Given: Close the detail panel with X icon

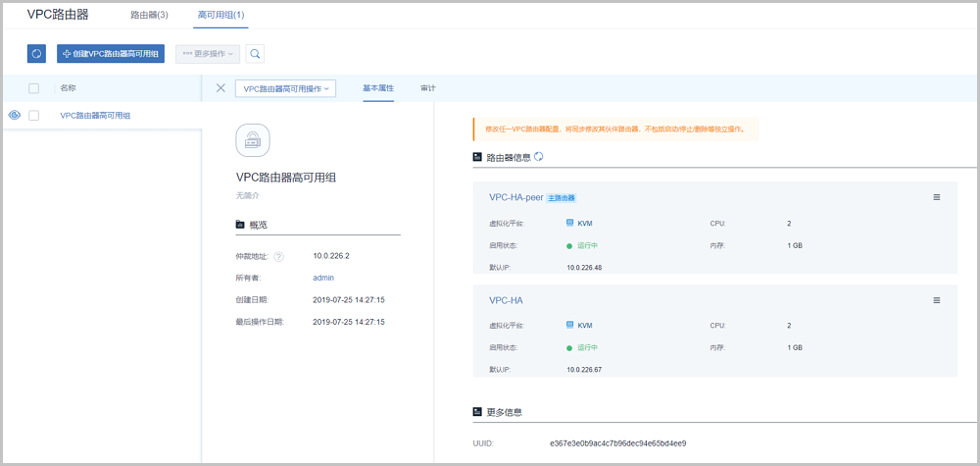Looking at the screenshot, I should pyautogui.click(x=220, y=88).
